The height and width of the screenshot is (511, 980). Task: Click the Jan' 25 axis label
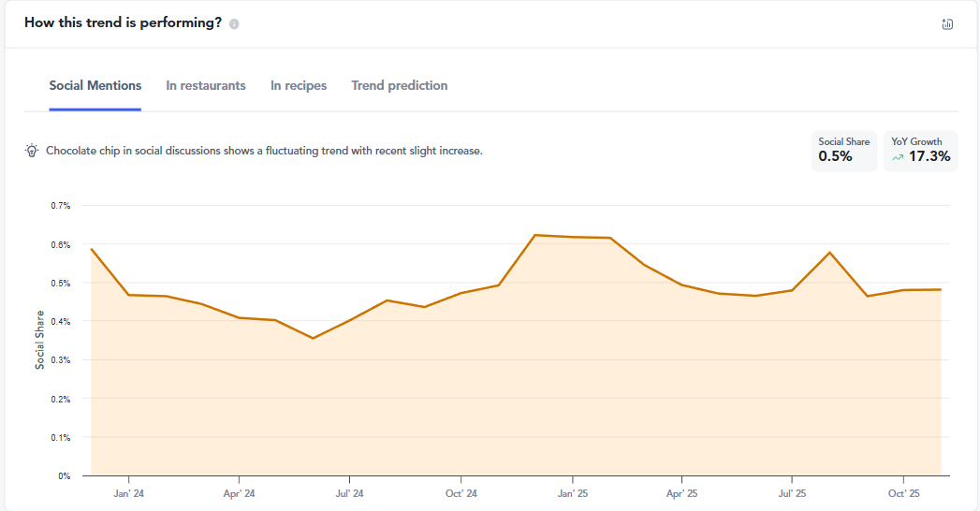coord(573,493)
